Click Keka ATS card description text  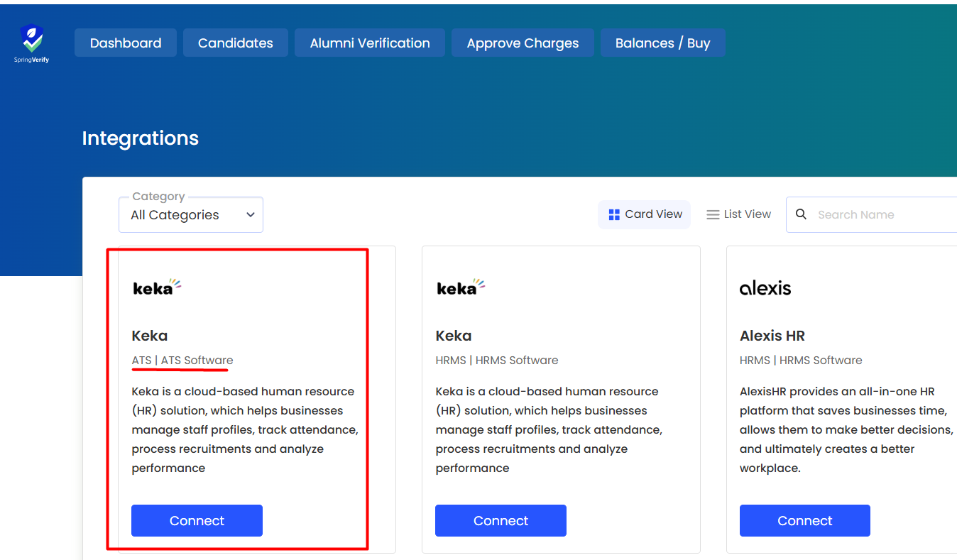coord(245,429)
